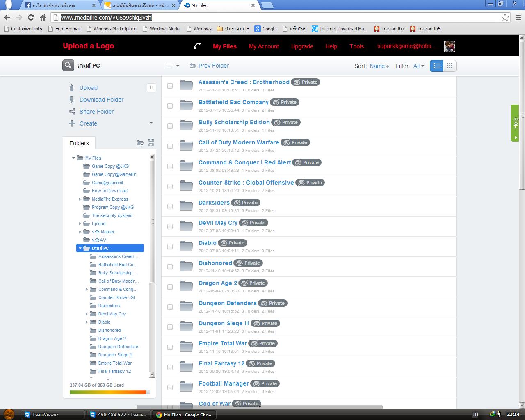Click Chrome back arrow
Image resolution: width=525 pixels, height=420 pixels.
pos(7,17)
